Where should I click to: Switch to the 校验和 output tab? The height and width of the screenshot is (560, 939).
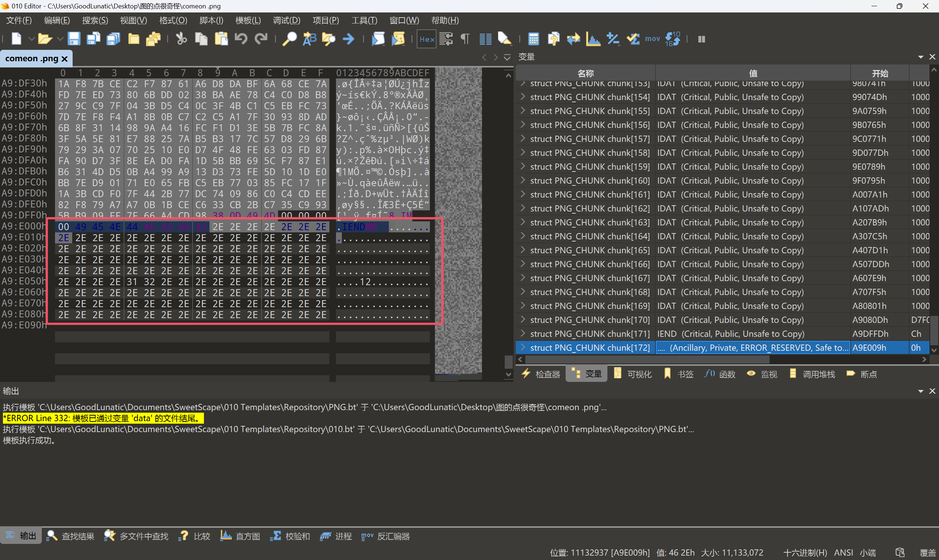[290, 536]
